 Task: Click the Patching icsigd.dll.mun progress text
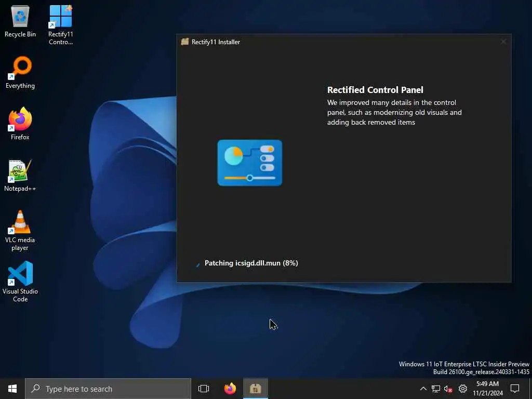pos(251,263)
